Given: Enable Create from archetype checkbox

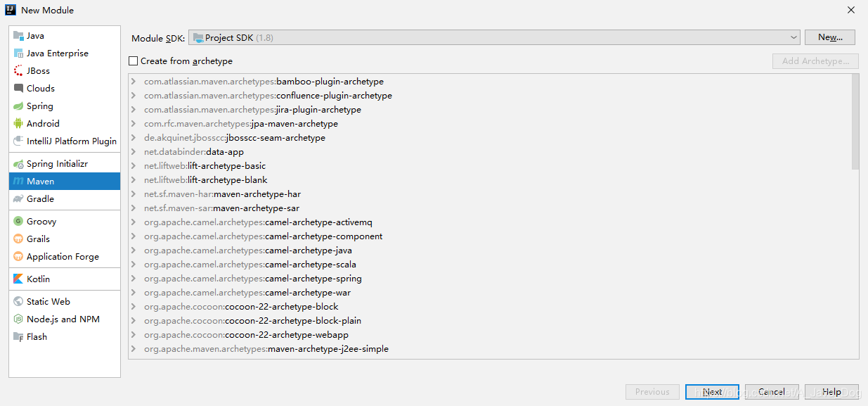Looking at the screenshot, I should [134, 61].
